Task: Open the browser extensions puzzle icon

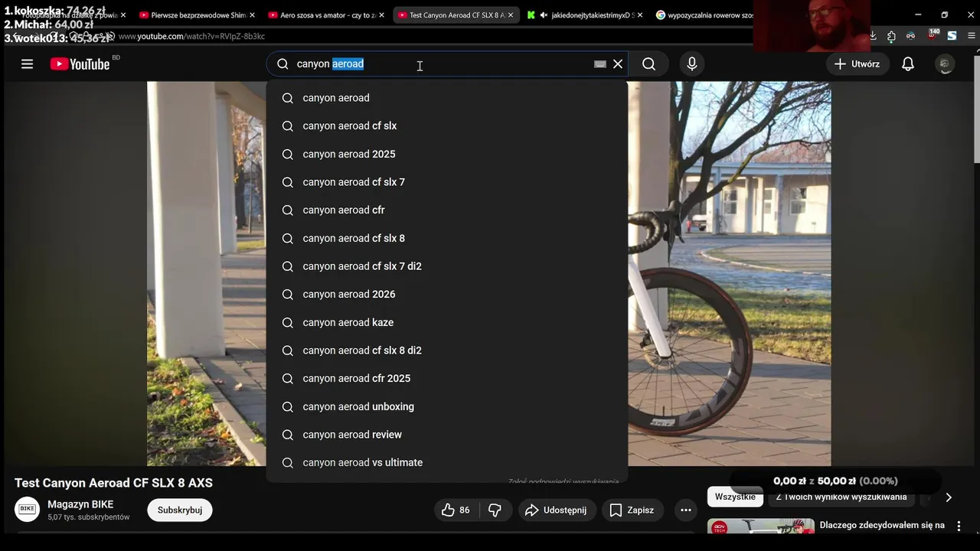Action: (891, 36)
